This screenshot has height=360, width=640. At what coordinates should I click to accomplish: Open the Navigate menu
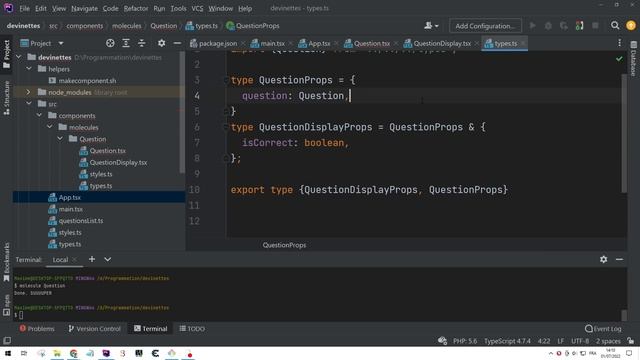click(84, 8)
